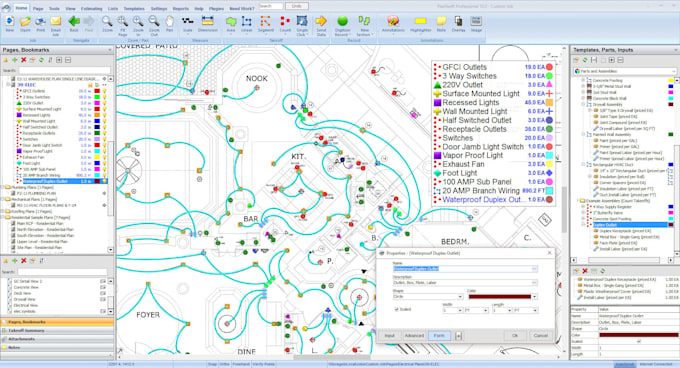Open the Settings ribbon tab
This screenshot has width=680, height=368.
pyautogui.click(x=159, y=8)
